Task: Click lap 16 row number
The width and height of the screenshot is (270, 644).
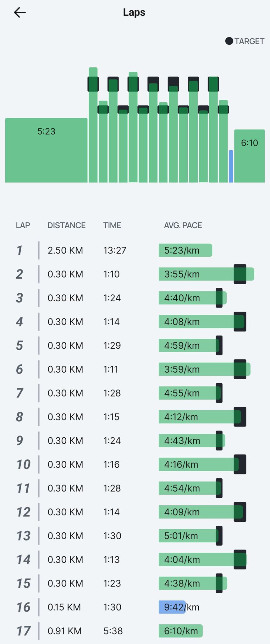Action: [23, 607]
